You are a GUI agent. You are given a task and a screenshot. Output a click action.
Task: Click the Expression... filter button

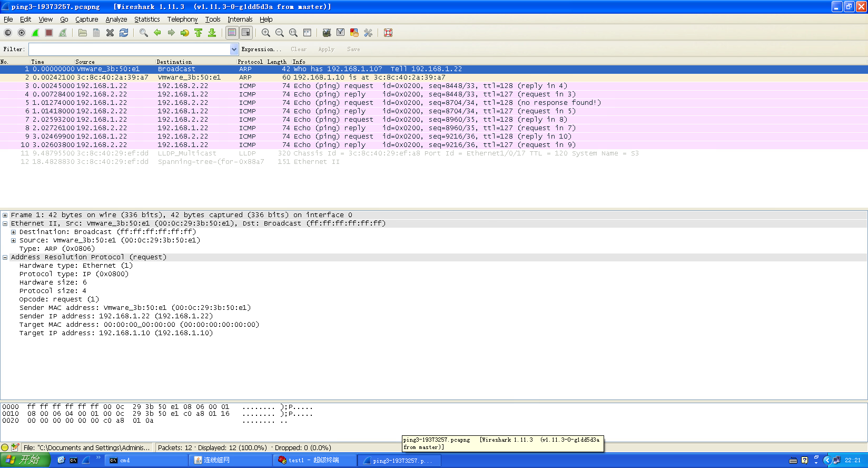coord(261,49)
